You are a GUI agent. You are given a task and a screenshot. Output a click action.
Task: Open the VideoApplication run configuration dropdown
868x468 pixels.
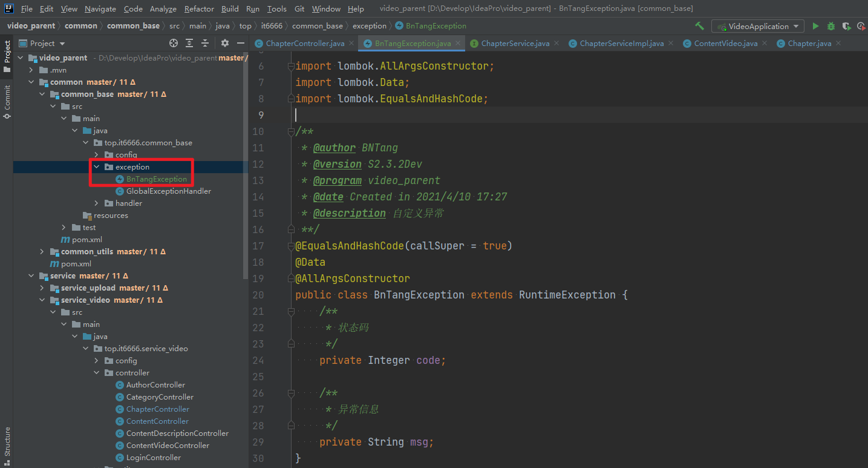point(758,26)
